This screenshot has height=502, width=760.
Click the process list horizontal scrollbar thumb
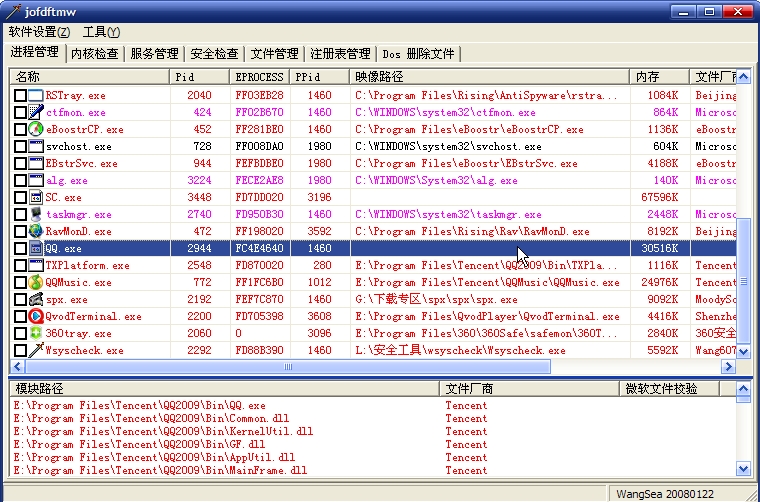[288, 367]
